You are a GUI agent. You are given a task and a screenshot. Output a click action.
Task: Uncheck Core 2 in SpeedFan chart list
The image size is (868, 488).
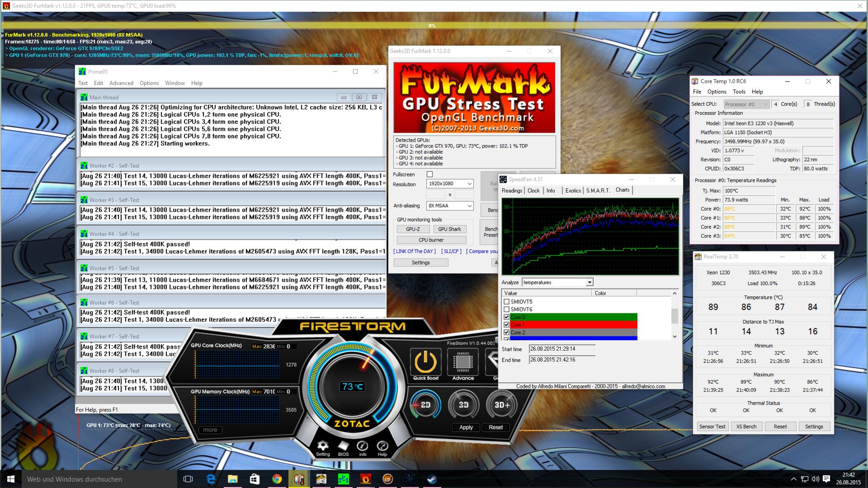pos(507,332)
